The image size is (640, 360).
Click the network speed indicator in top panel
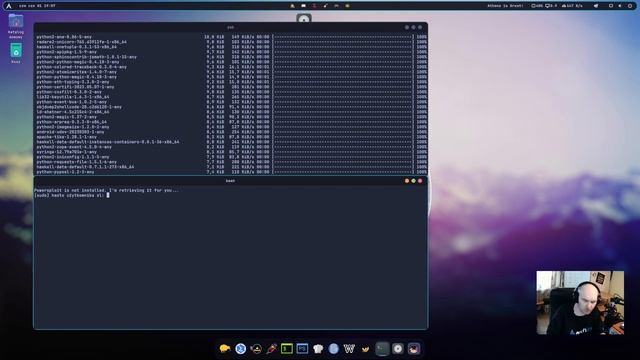tap(572, 6)
